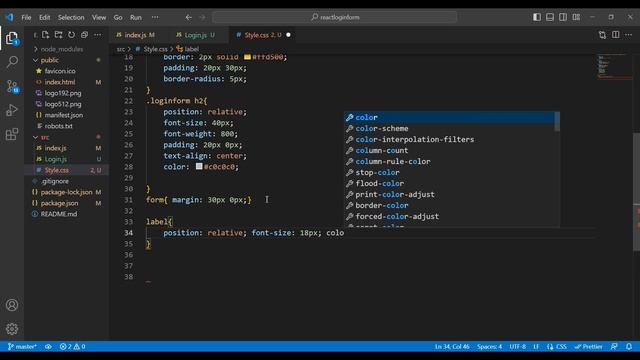Open the File menu
The width and height of the screenshot is (640, 360).
26,17
